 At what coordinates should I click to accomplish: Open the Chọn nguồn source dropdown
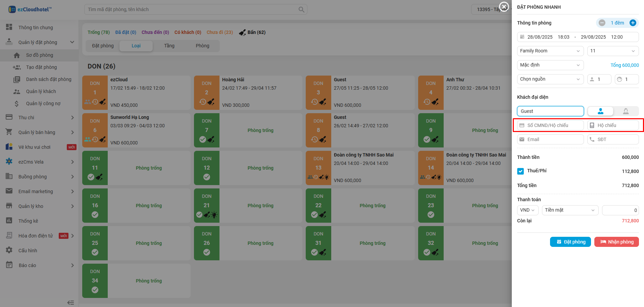pyautogui.click(x=550, y=79)
